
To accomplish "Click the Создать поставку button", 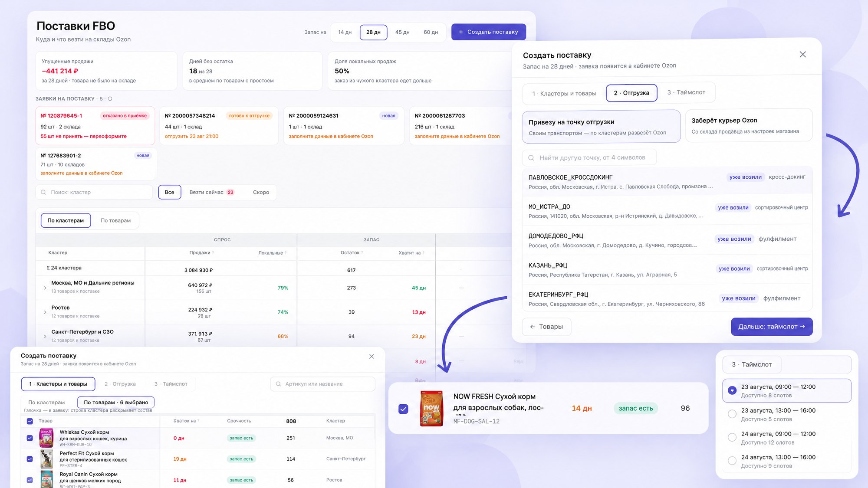I will [x=488, y=32].
